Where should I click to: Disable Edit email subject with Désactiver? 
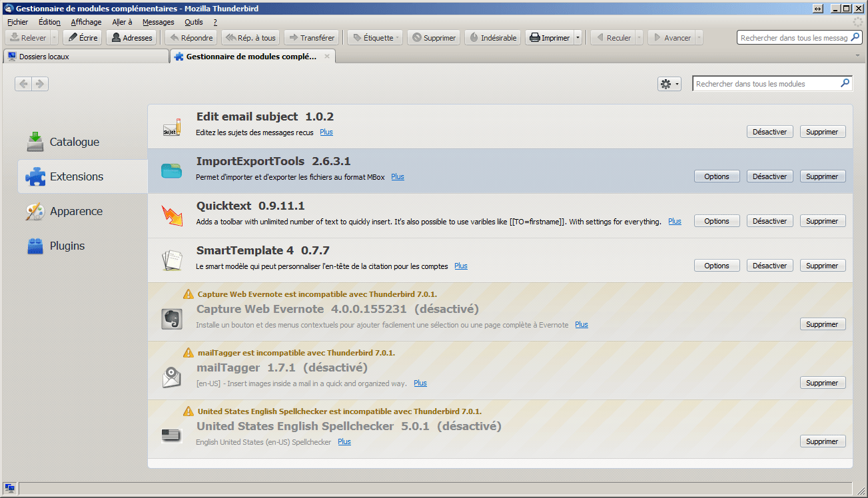point(770,132)
